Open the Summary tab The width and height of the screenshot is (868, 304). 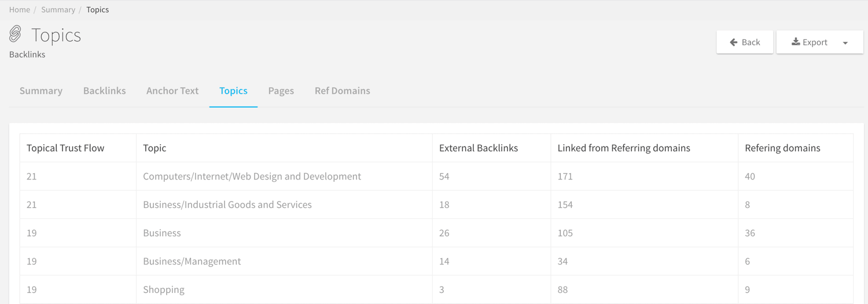pos(41,90)
